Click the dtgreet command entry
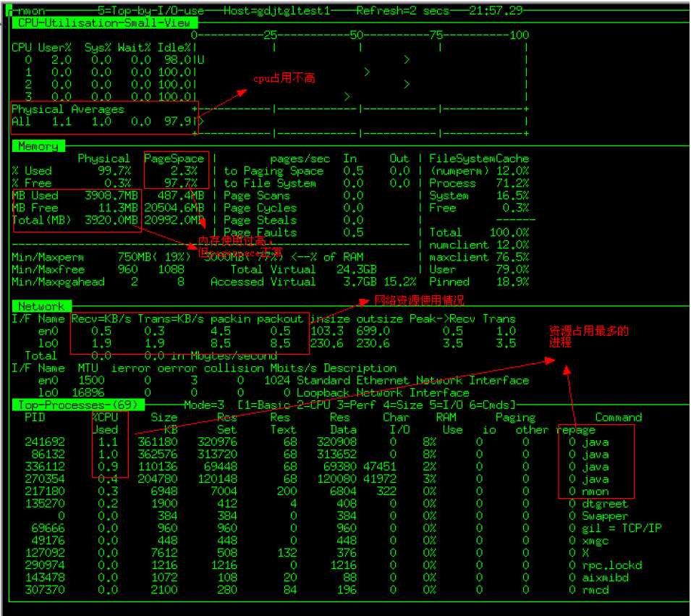Viewport: 691px width, 616px height. [x=605, y=504]
